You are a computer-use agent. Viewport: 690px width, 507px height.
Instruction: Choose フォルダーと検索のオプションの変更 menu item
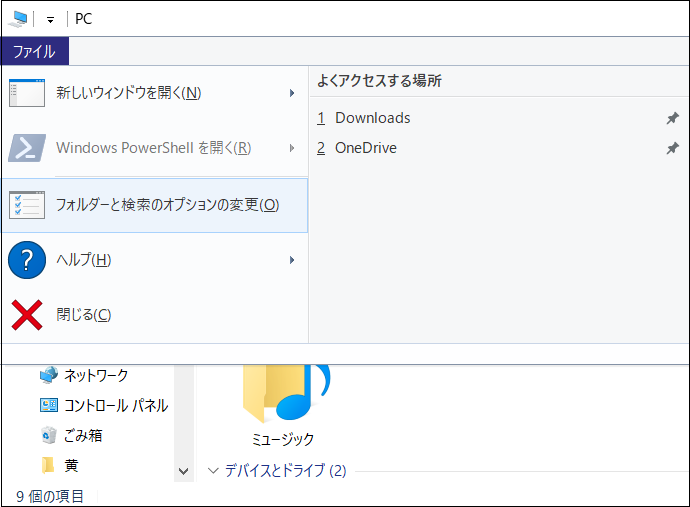[154, 205]
